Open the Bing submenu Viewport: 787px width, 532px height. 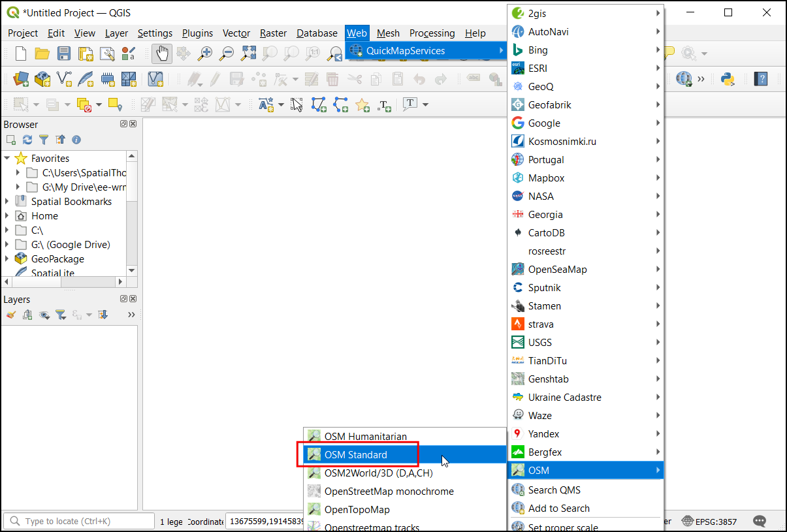click(x=586, y=50)
